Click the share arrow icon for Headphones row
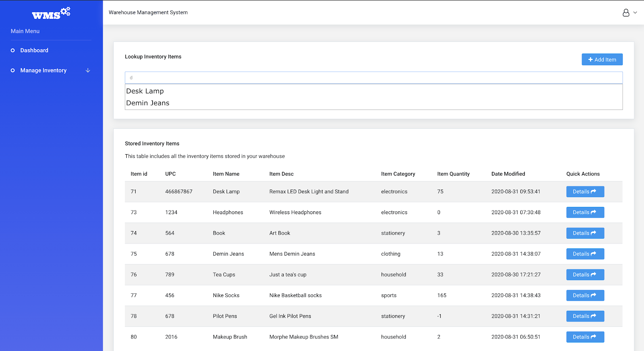 [593, 212]
